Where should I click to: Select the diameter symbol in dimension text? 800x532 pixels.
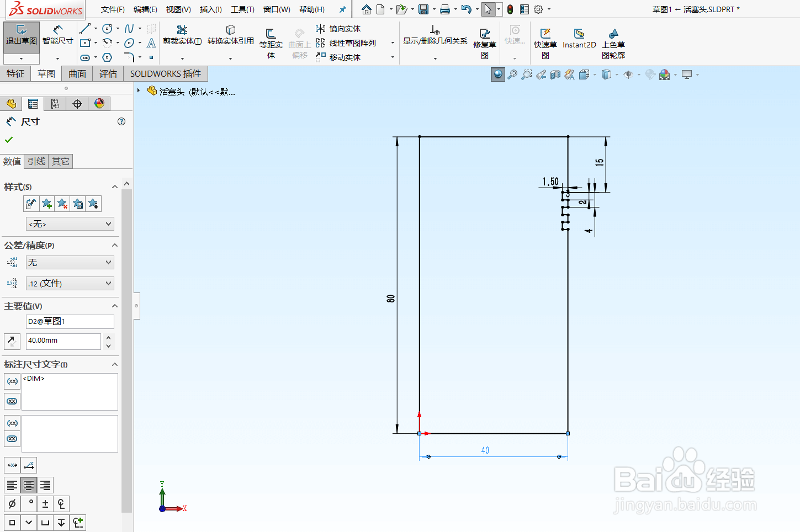(x=12, y=503)
